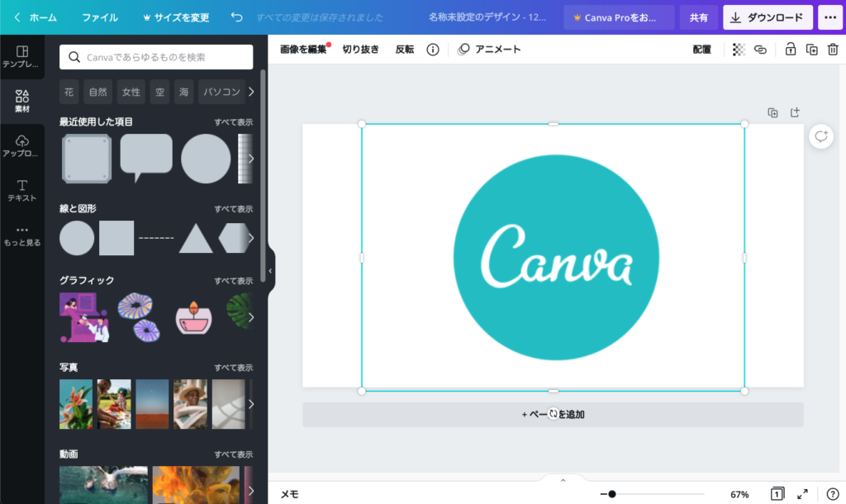Show more photos with arrow
This screenshot has width=846, height=504.
[x=251, y=404]
